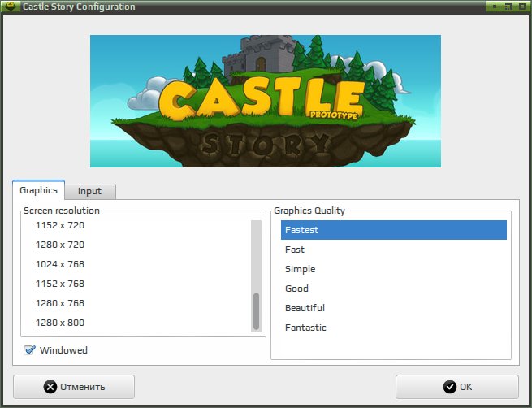Image resolution: width=532 pixels, height=408 pixels.
Task: Switch to the Input tab
Action: [x=90, y=191]
